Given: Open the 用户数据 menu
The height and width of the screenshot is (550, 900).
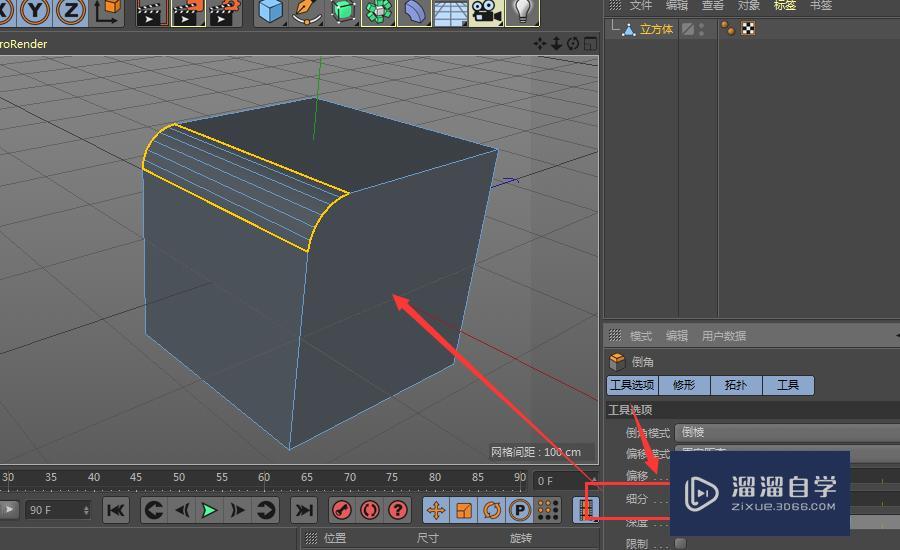Looking at the screenshot, I should [x=724, y=336].
